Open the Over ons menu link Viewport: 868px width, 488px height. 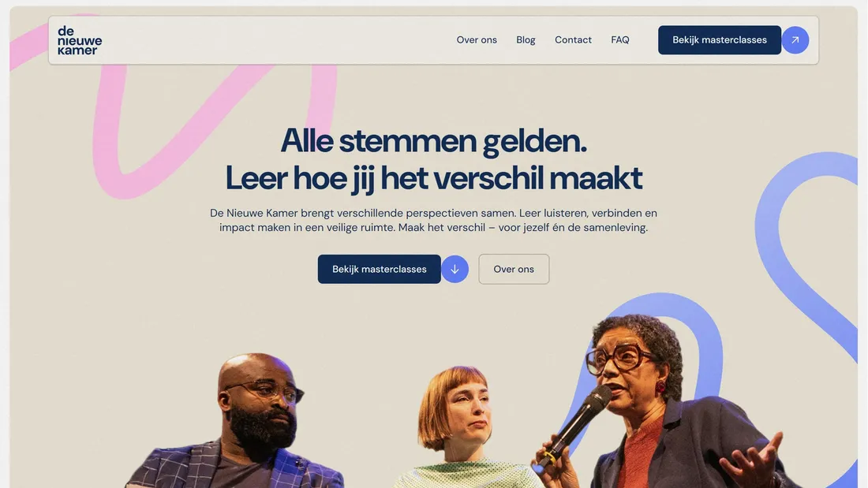coord(477,40)
